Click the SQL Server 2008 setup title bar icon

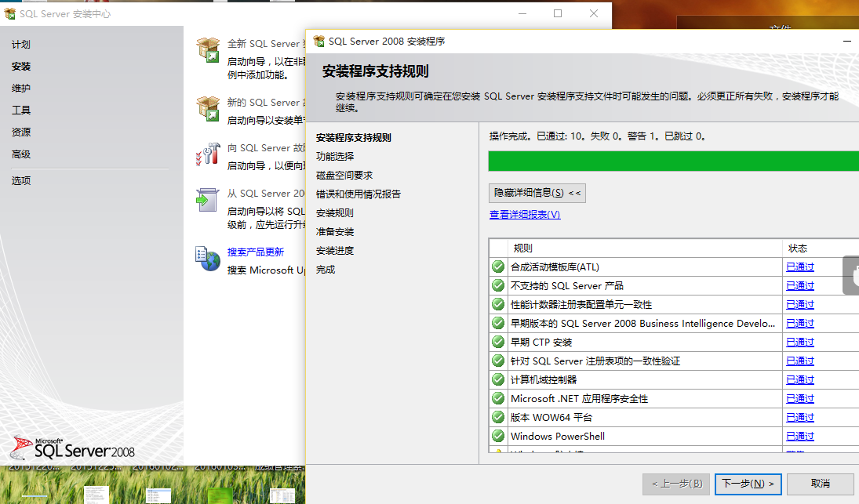[x=318, y=41]
